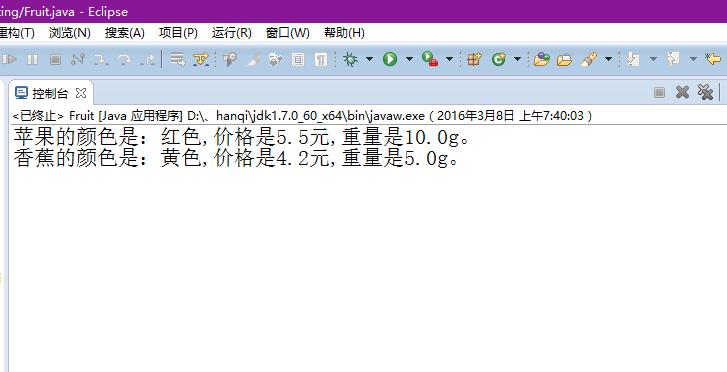The image size is (727, 372).
Task: Click the New Java Package icon
Action: pos(474,59)
